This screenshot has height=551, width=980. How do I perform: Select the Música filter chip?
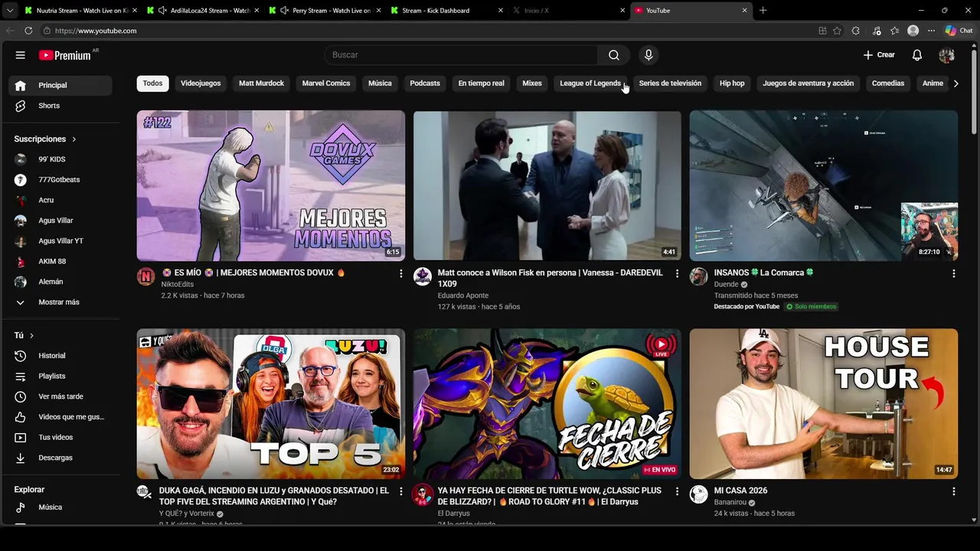point(380,83)
